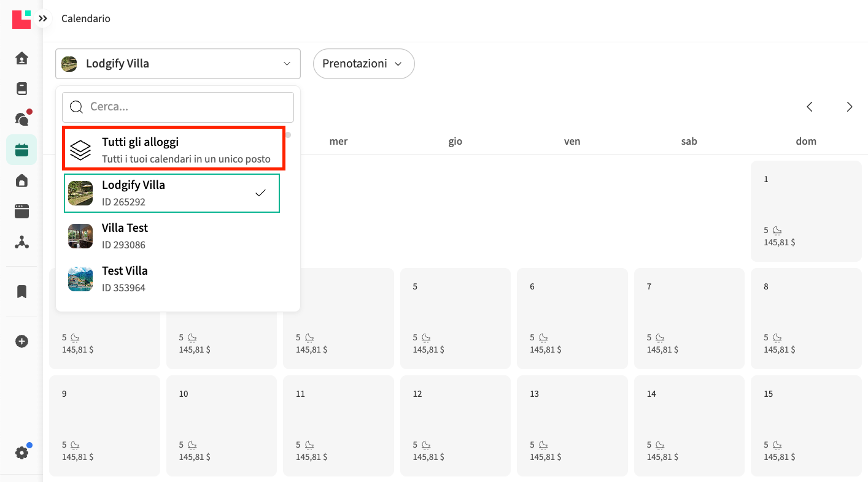Open the properties house sidebar icon
868x482 pixels.
tap(21, 181)
